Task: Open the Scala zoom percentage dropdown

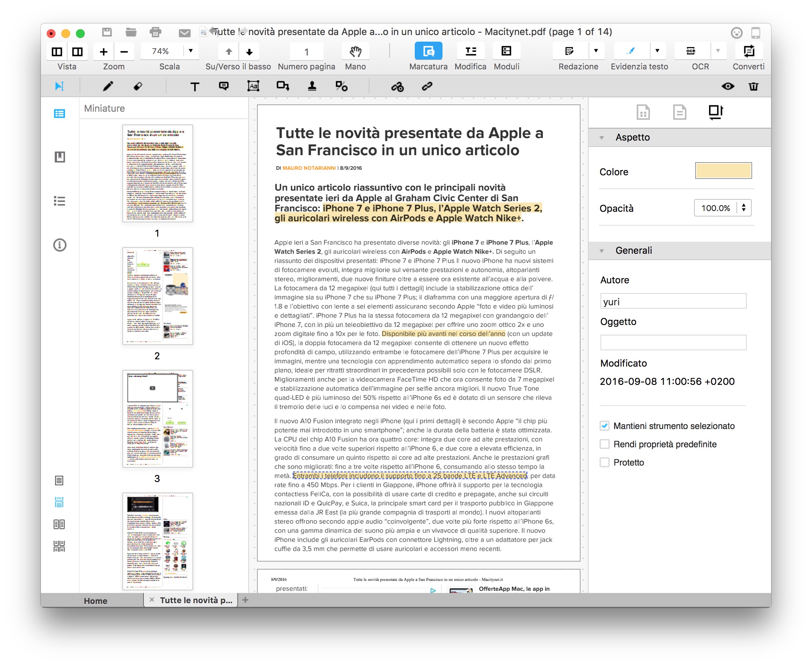Action: tap(191, 51)
